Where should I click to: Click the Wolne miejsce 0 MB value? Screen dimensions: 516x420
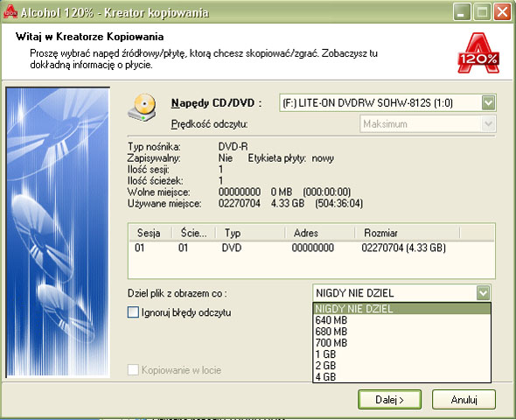click(x=282, y=192)
